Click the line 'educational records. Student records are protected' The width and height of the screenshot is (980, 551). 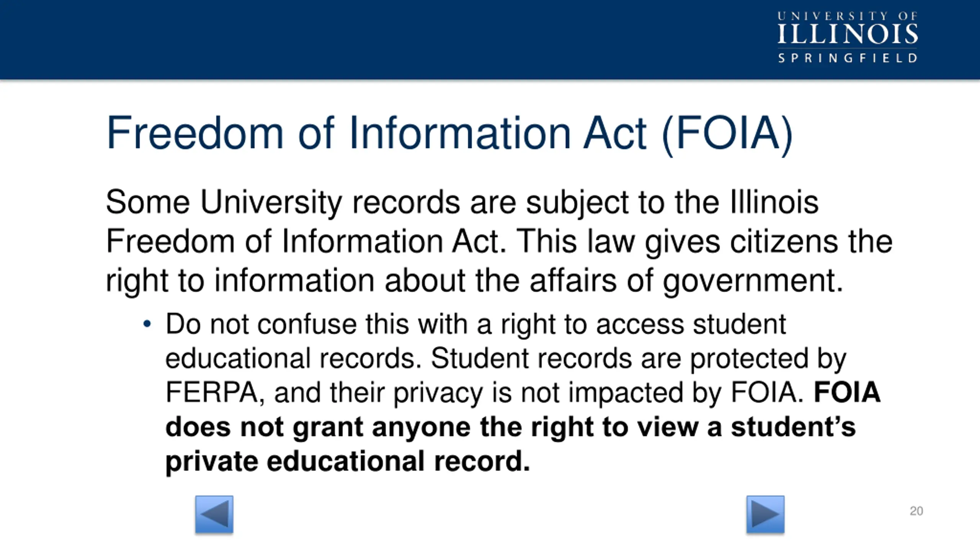(505, 359)
